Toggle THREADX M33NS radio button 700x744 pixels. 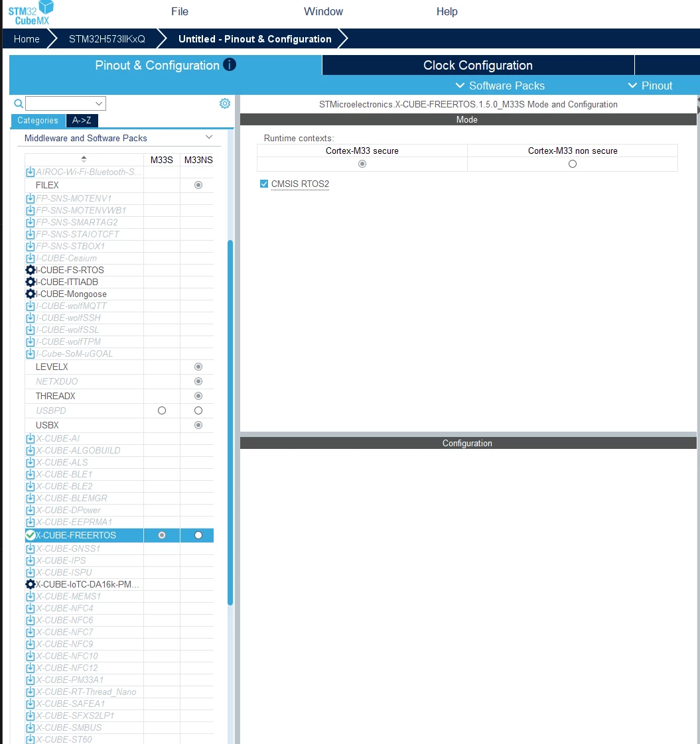(x=198, y=396)
